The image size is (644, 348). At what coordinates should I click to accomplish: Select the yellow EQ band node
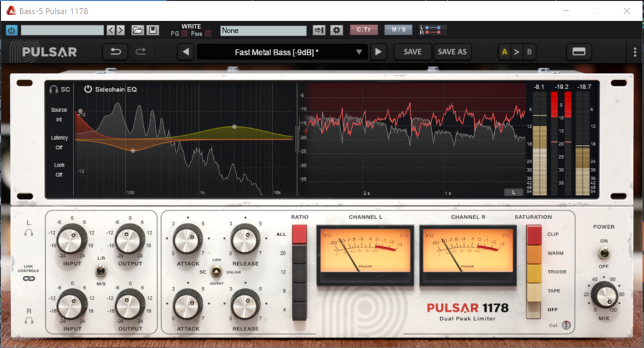click(234, 127)
